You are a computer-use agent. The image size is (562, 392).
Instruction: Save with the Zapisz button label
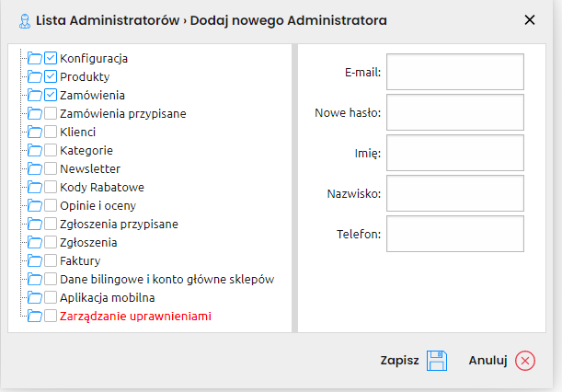(399, 360)
